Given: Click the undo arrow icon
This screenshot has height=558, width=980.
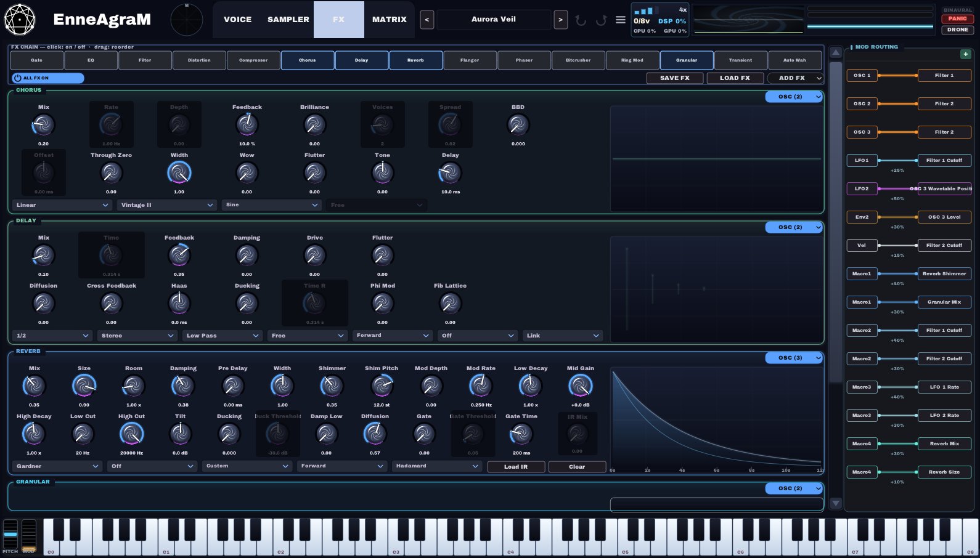Looking at the screenshot, I should pyautogui.click(x=581, y=20).
